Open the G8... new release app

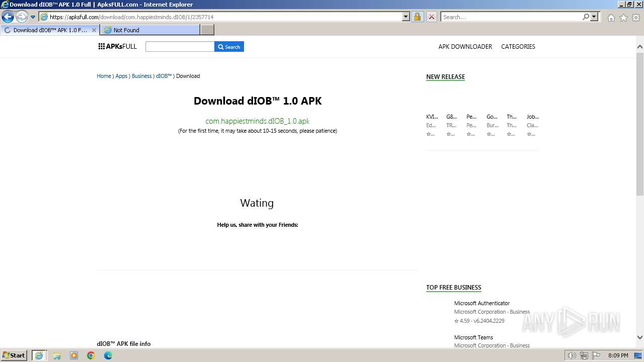click(451, 117)
